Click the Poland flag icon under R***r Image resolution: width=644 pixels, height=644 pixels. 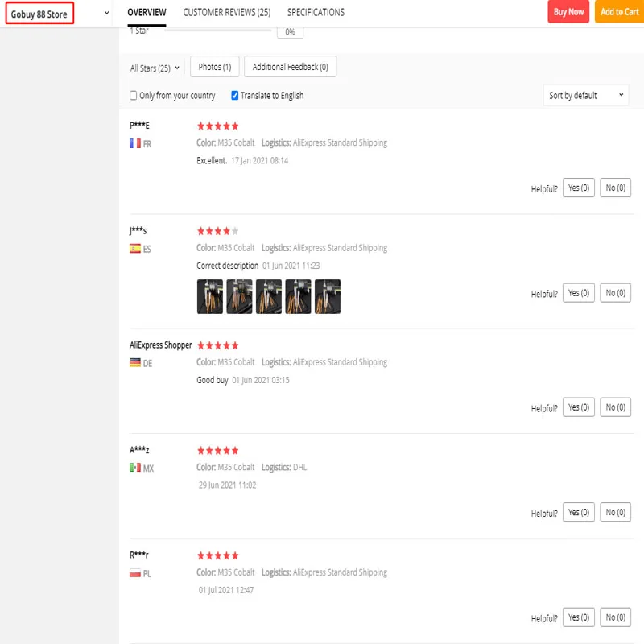[x=135, y=573]
